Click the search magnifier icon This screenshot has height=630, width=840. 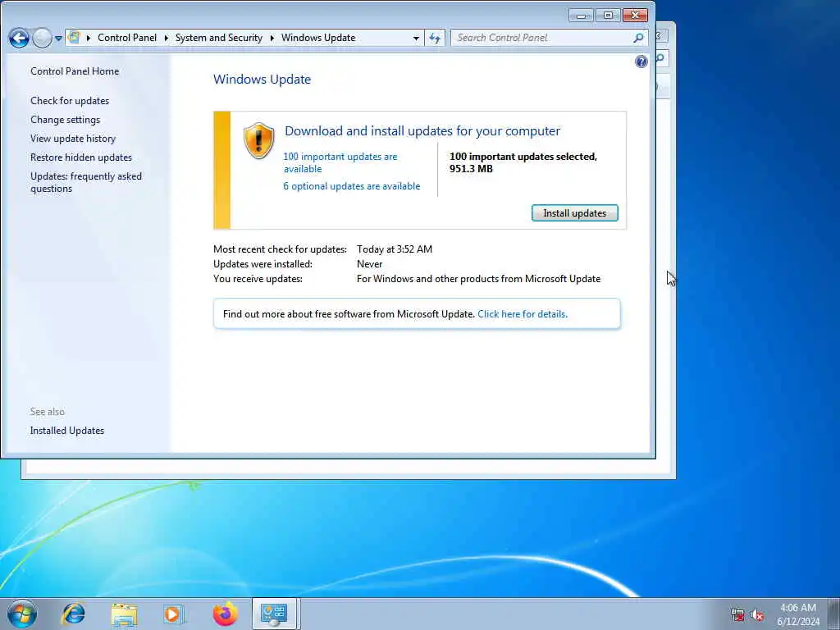638,38
